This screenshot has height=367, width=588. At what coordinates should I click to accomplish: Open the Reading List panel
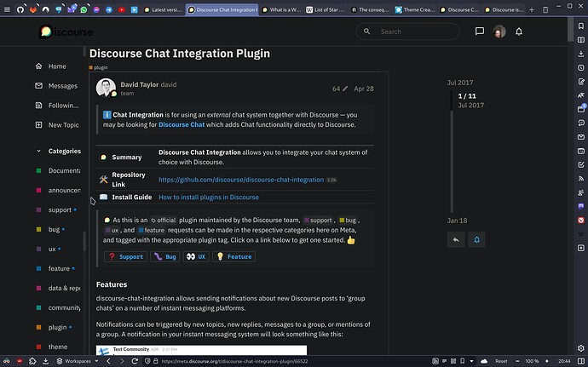click(581, 40)
